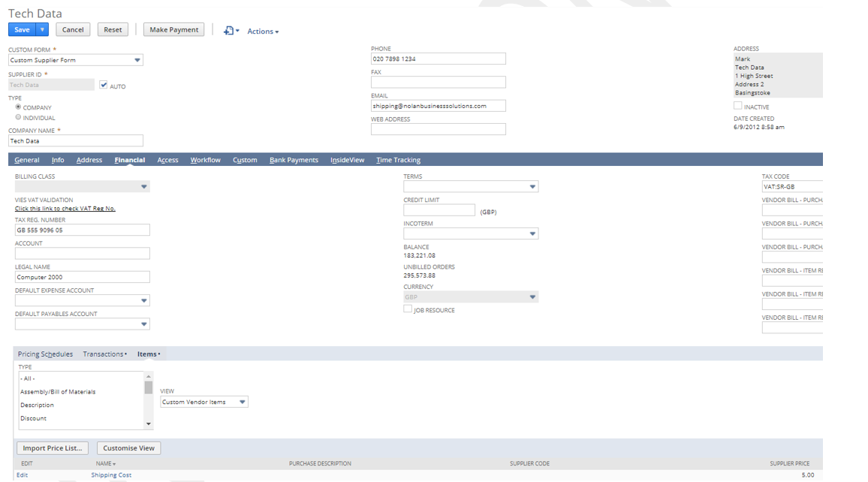Click the Import Price List button

point(53,448)
